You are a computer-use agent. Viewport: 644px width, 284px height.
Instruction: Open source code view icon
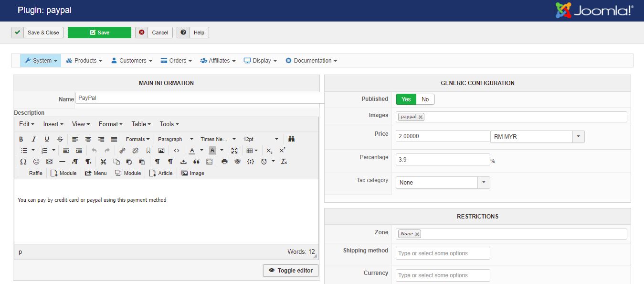pyautogui.click(x=177, y=151)
